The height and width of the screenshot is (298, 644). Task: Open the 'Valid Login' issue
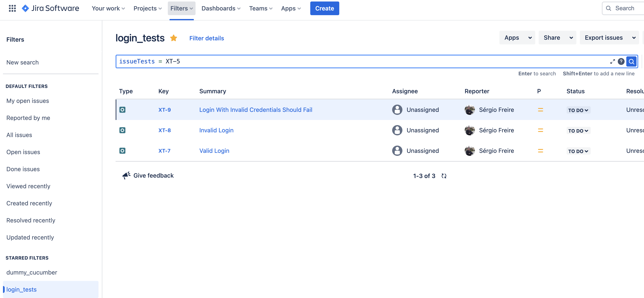click(214, 151)
